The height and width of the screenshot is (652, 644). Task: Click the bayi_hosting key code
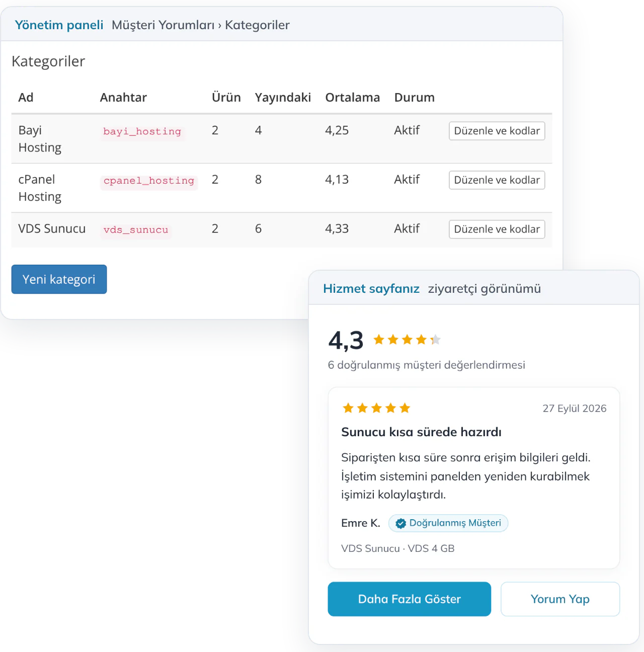tap(142, 131)
